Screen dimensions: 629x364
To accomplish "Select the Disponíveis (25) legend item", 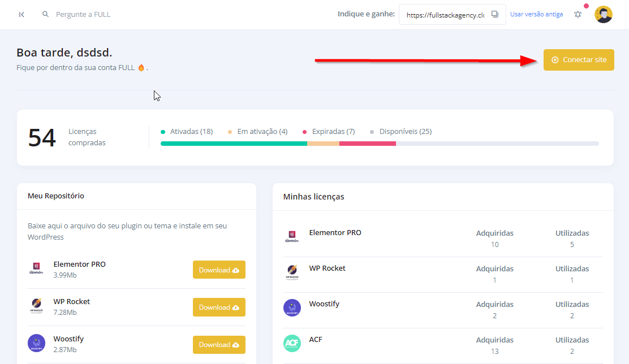I will 400,132.
